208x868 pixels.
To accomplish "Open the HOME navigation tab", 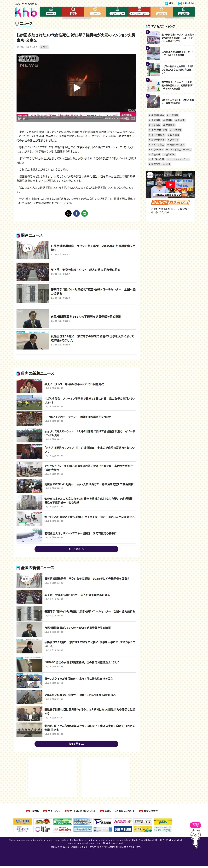I will tap(51, 12).
